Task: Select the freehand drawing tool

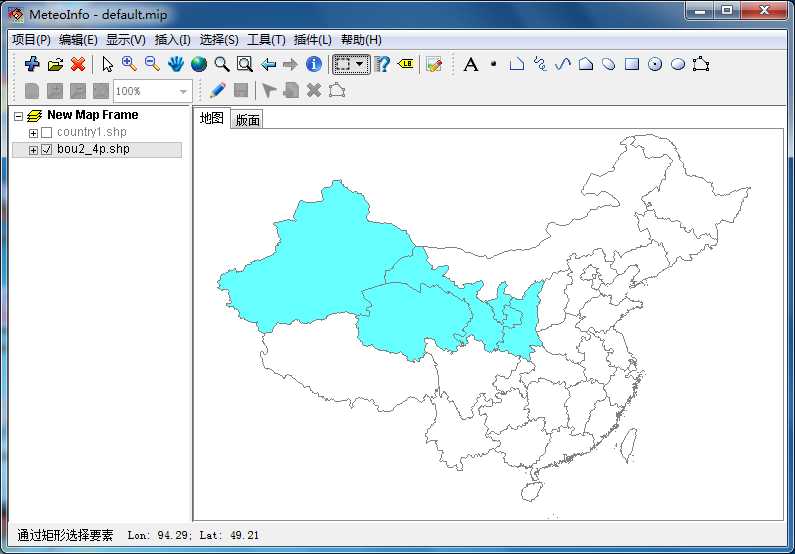Action: coord(540,64)
